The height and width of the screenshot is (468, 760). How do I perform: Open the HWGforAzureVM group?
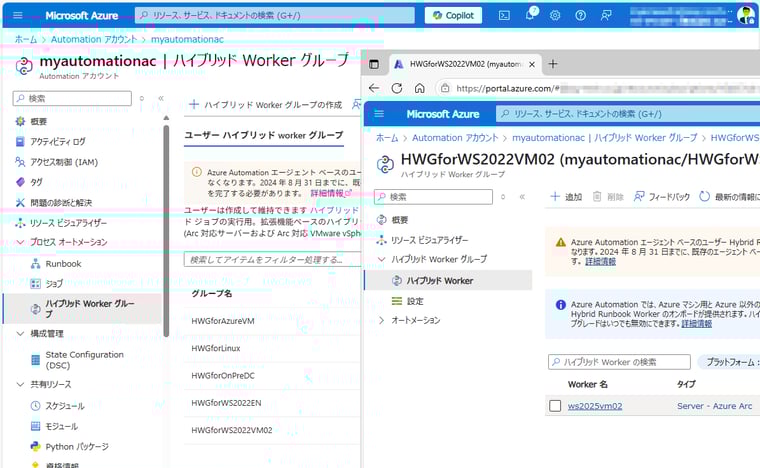pyautogui.click(x=222, y=321)
